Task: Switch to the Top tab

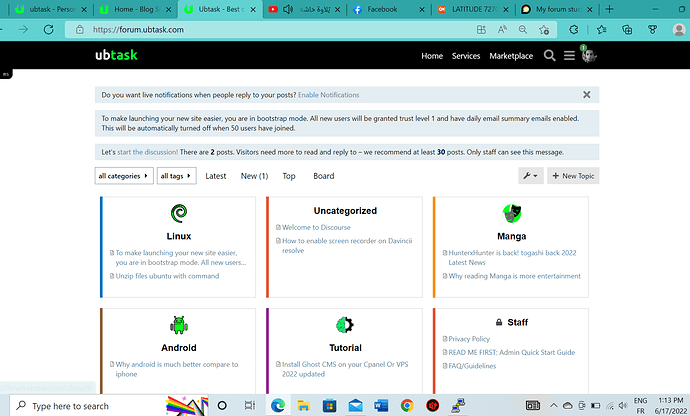Action: tap(289, 176)
